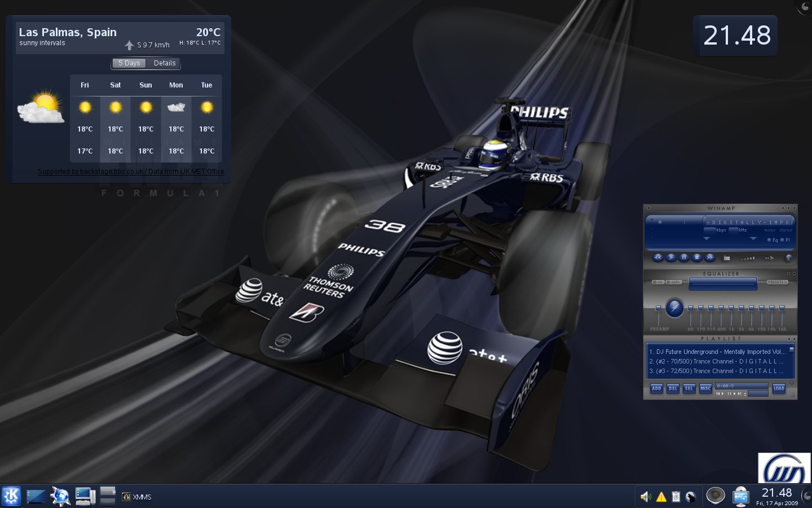
Task: Click the large 21.48 desktop clock widget
Action: [x=736, y=36]
